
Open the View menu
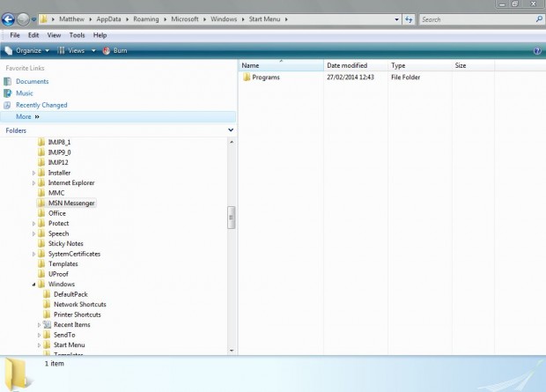[54, 35]
